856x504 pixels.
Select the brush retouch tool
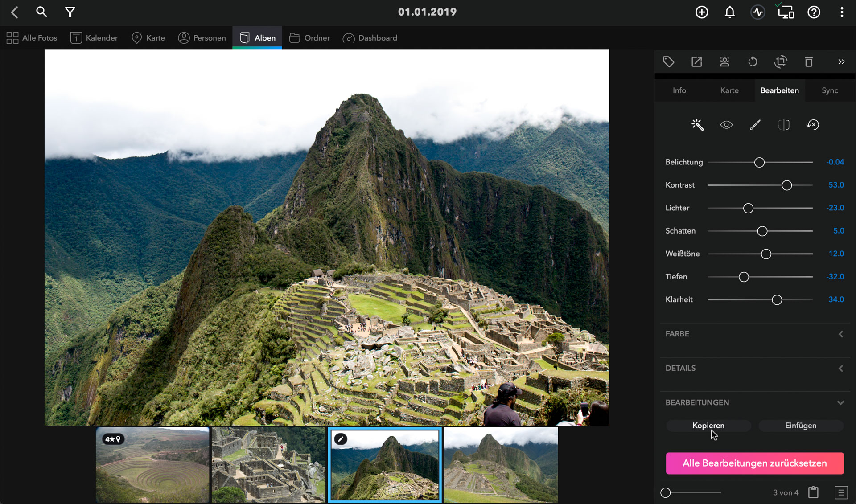pos(755,125)
